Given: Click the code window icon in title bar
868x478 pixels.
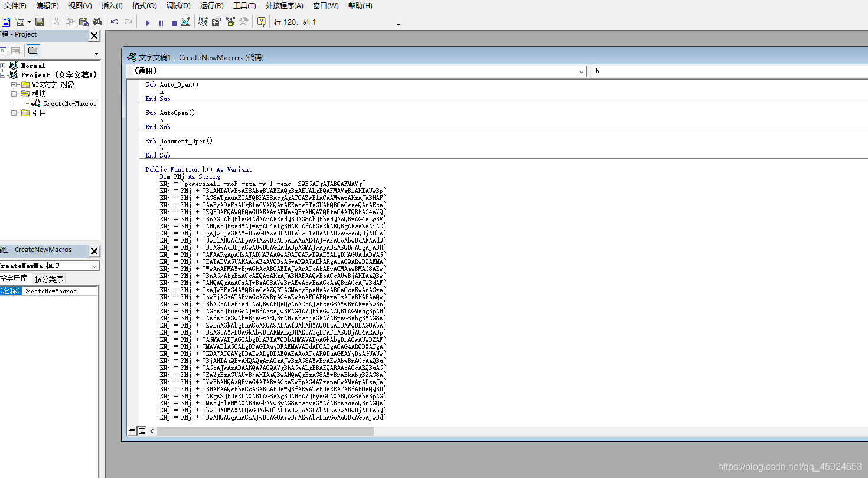Looking at the screenshot, I should point(132,57).
